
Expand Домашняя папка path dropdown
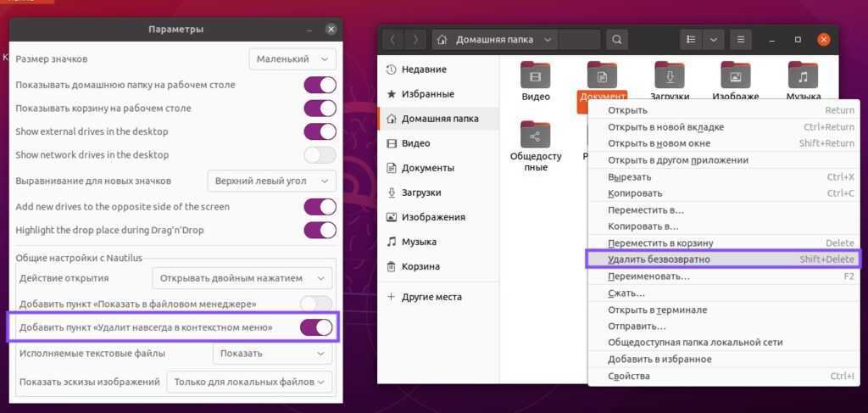(548, 40)
